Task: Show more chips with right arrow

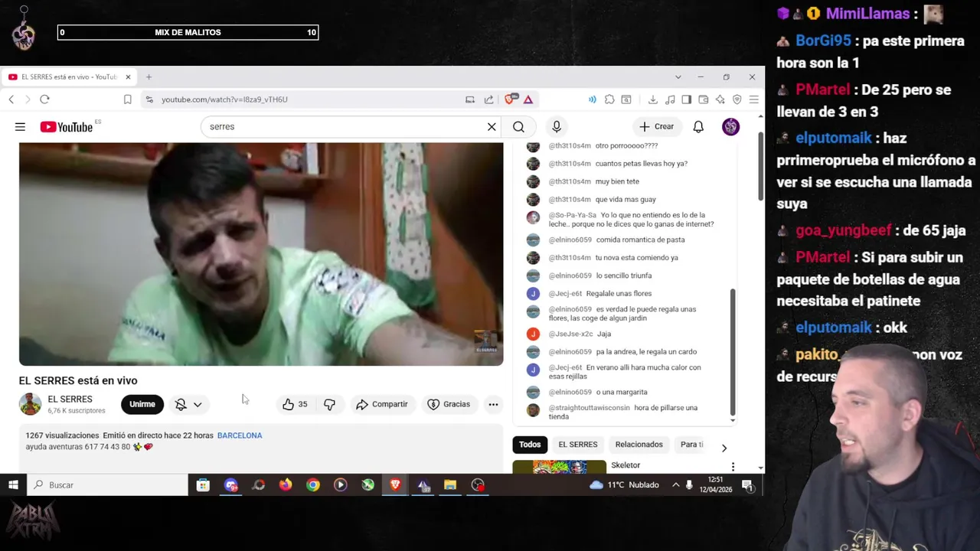Action: pos(724,448)
